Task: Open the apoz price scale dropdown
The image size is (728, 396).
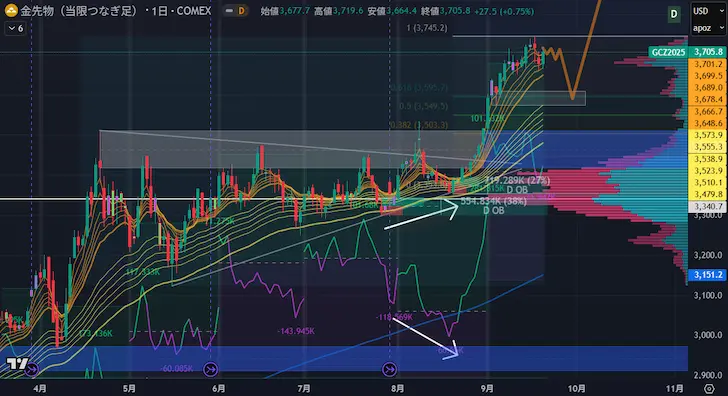Action: [x=708, y=28]
